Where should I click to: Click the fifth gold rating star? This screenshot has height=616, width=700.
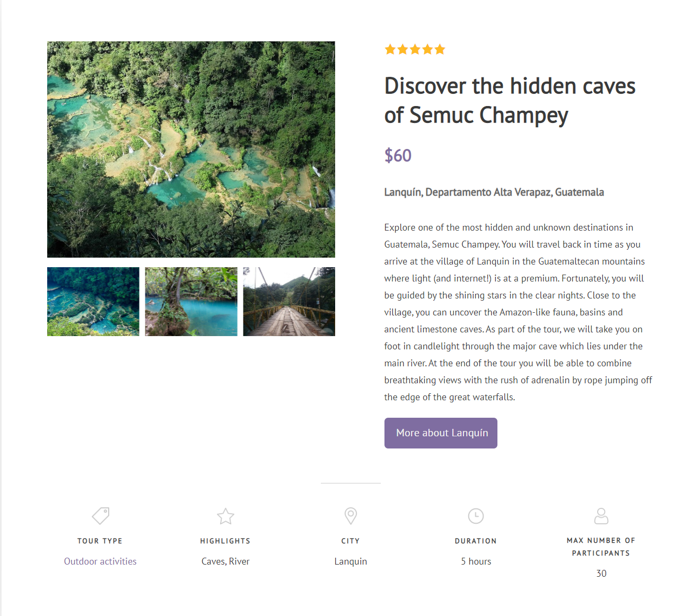440,50
